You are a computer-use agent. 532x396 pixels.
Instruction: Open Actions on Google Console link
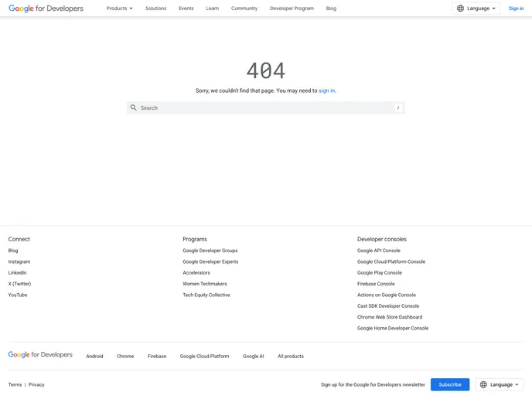coord(386,295)
